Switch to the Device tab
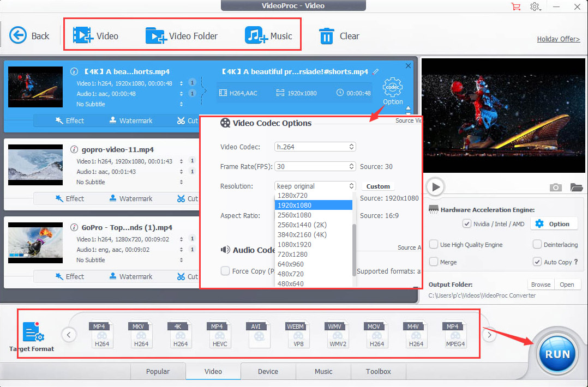Screen dimensions: 588x387 point(268,371)
